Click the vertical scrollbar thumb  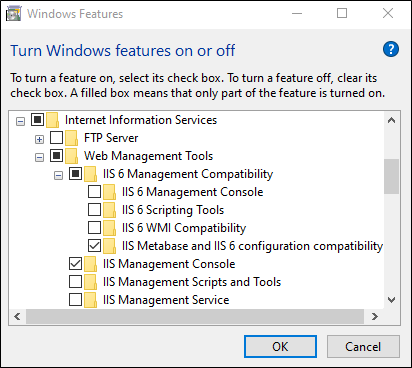391,176
